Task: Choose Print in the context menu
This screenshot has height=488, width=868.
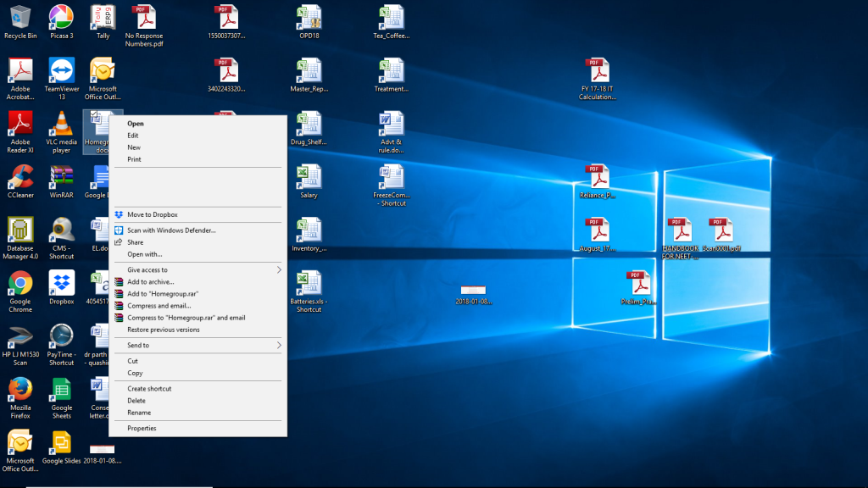Action: coord(198,159)
